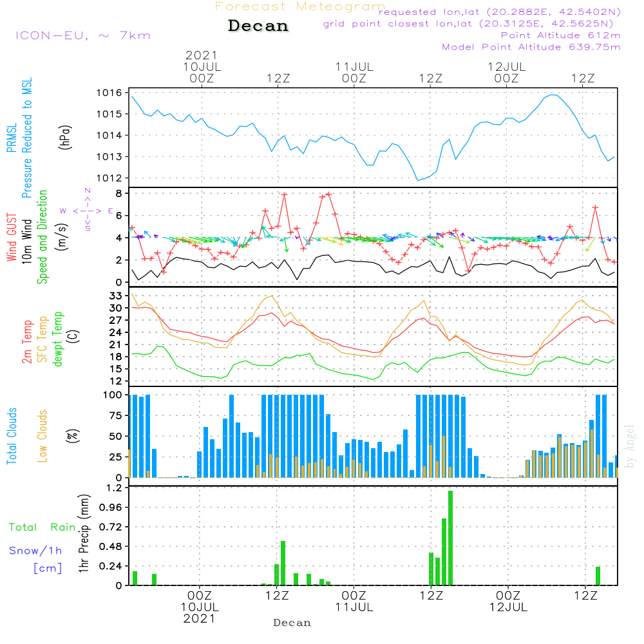The width and height of the screenshot is (644, 644).
Task: Select the "12JUL" date label on the top axis
Action: 506,66
